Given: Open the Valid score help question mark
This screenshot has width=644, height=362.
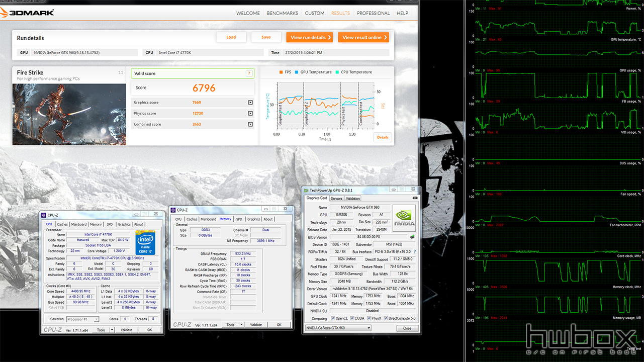Looking at the screenshot, I should (249, 73).
